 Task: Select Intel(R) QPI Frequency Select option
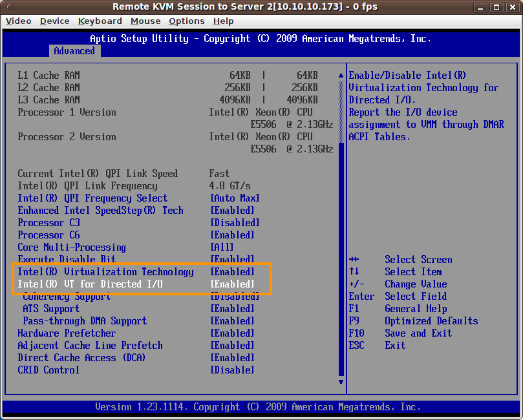point(92,198)
